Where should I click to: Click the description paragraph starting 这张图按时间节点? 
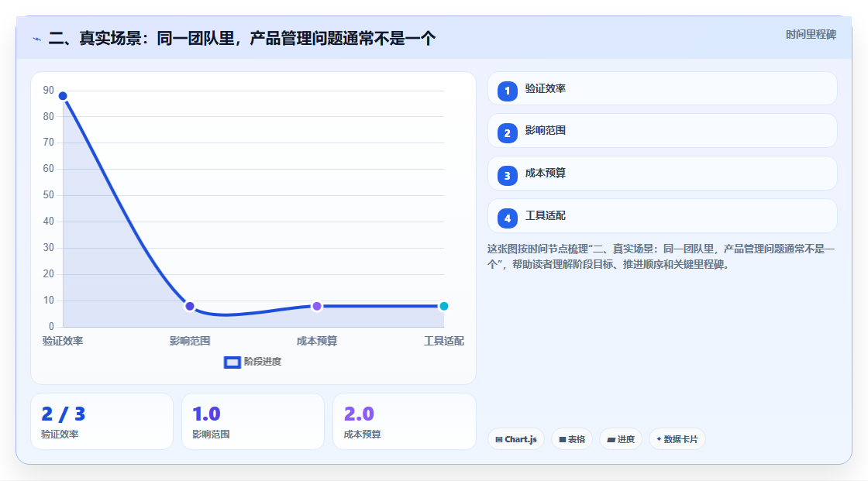click(x=661, y=256)
